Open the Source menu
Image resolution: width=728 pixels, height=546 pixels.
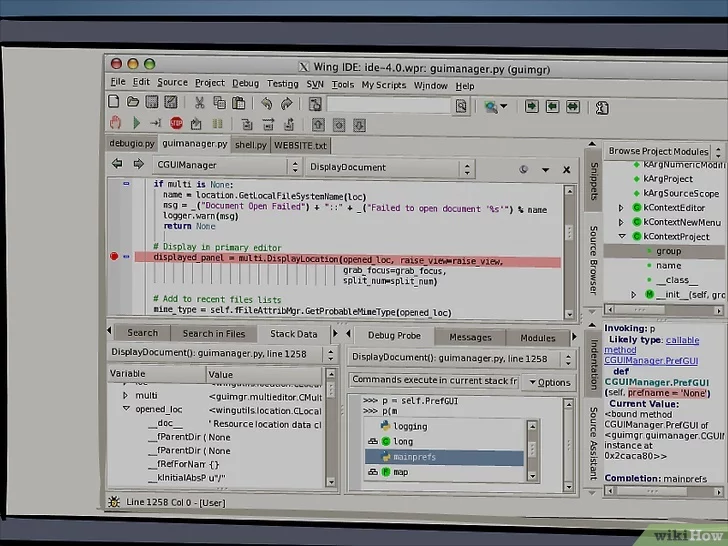172,83
